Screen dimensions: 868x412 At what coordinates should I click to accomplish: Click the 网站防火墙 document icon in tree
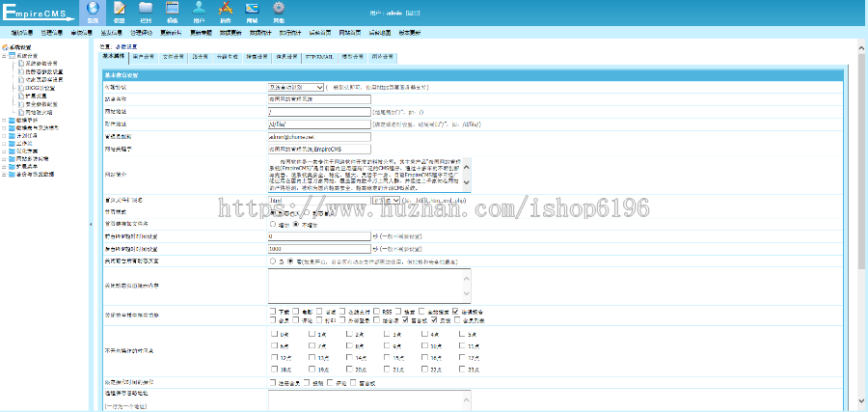[x=21, y=112]
